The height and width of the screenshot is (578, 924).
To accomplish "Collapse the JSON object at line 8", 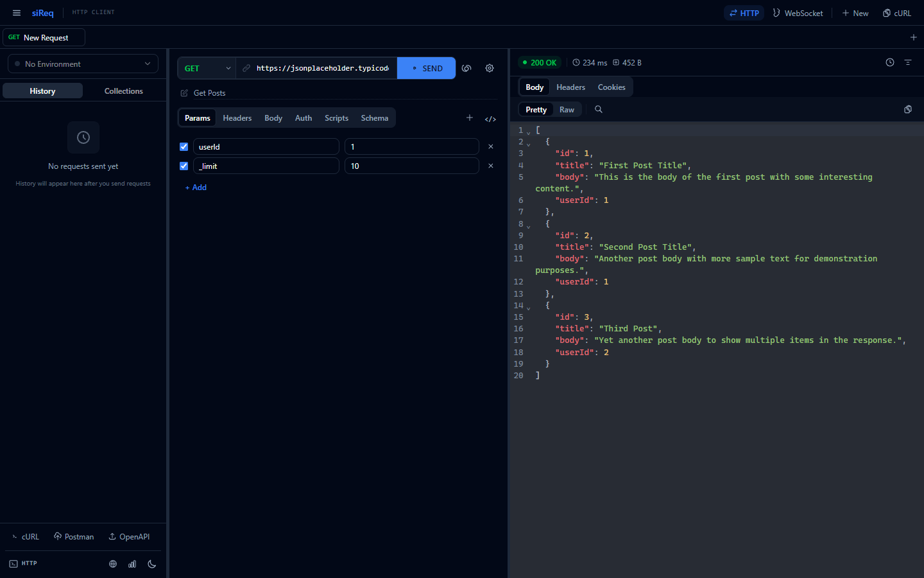I will point(529,226).
